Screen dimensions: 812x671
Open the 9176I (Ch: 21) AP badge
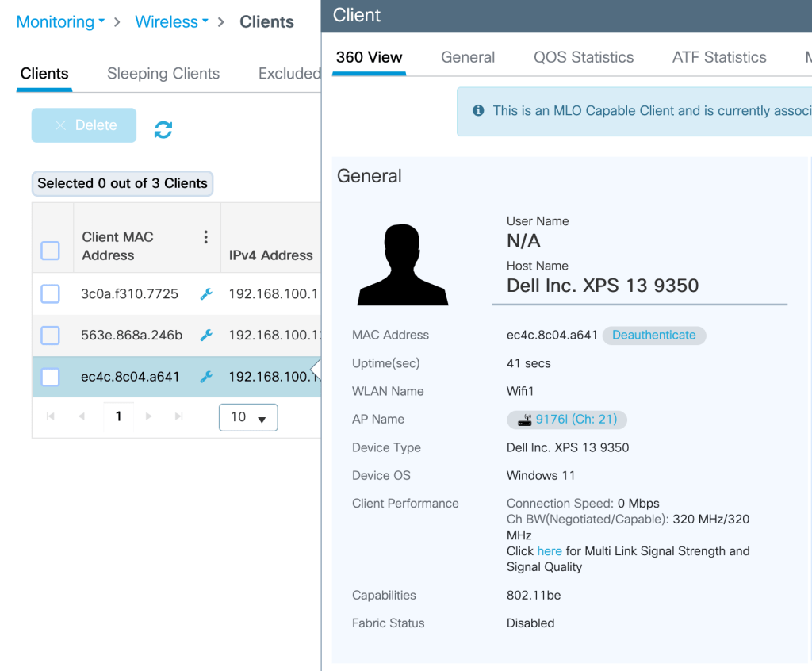click(x=567, y=420)
